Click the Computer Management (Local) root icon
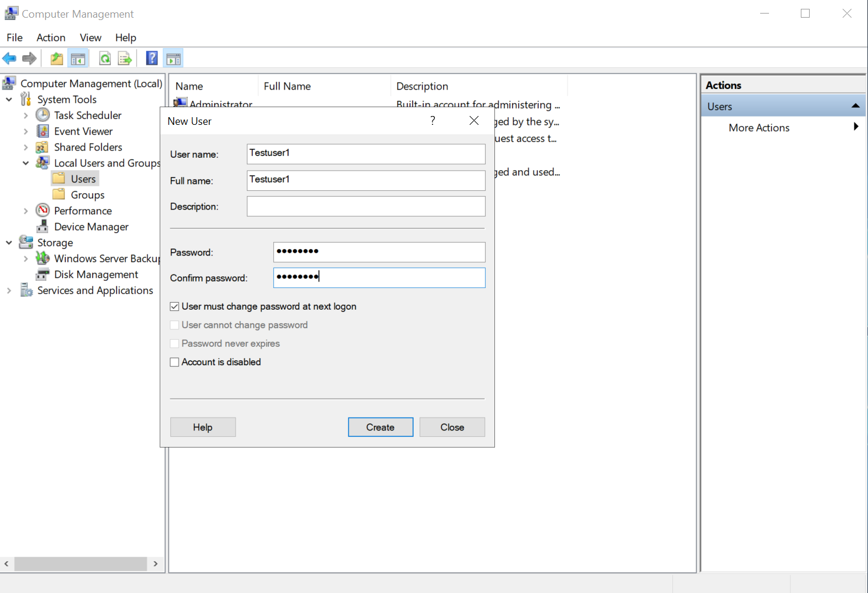Image resolution: width=868 pixels, height=593 pixels. coord(9,83)
